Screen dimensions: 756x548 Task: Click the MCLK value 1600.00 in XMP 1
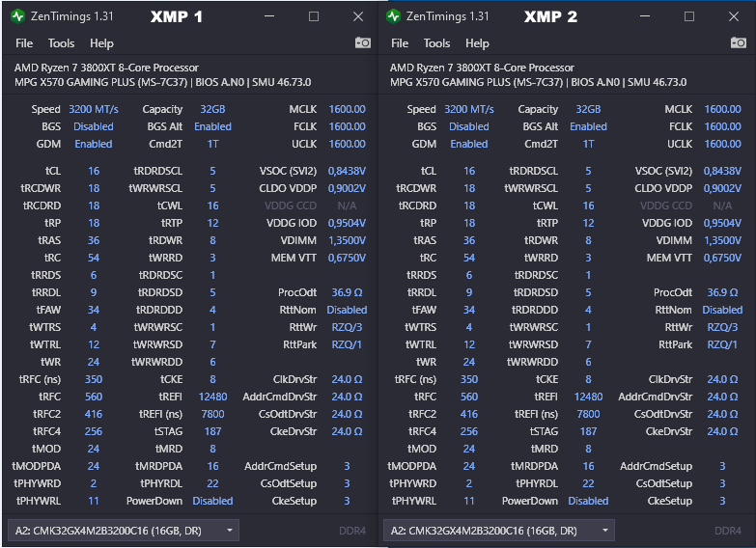[x=348, y=109]
